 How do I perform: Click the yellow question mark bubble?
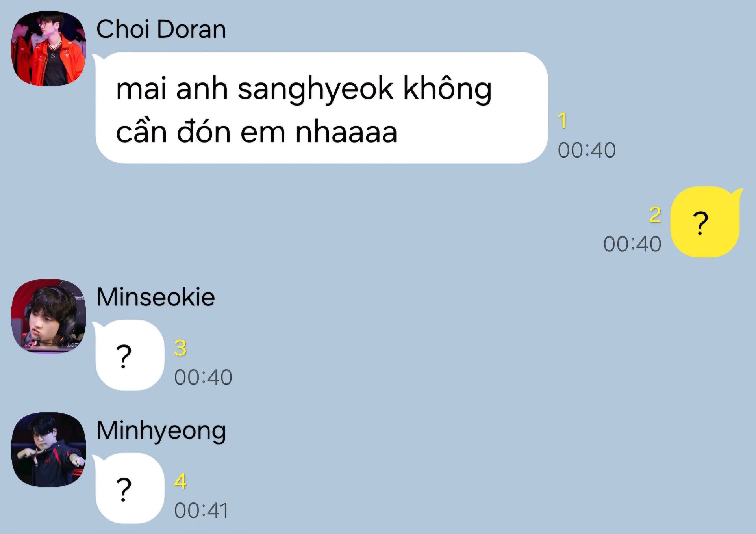point(706,222)
